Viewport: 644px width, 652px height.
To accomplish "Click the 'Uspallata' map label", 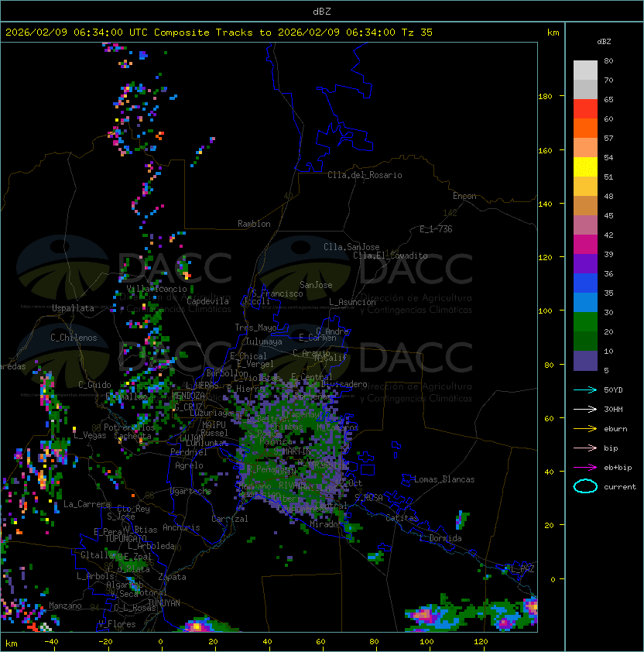I will 73,308.
